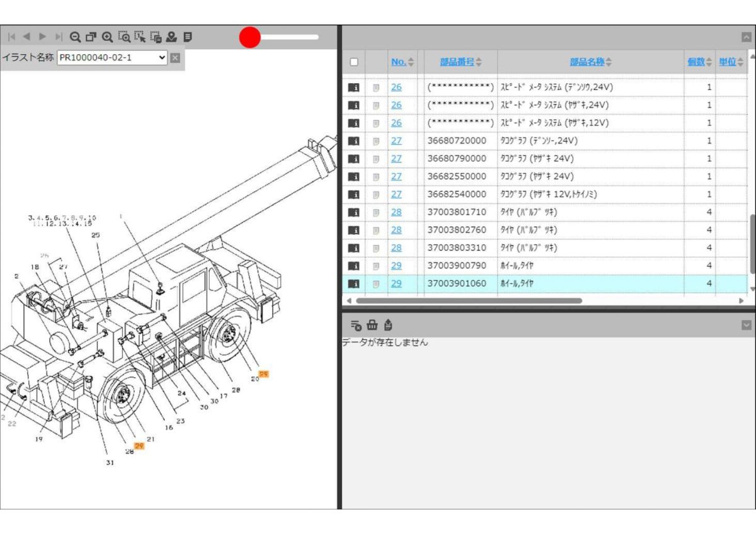Open the notes document icon in toolbar
Image resolution: width=756 pixels, height=534 pixels.
(187, 37)
